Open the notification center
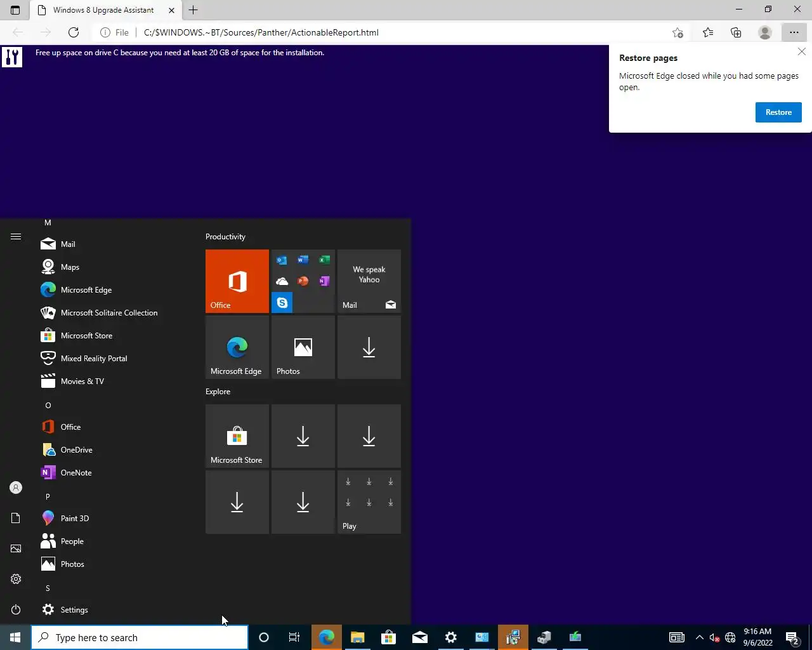This screenshot has height=650, width=812. (792, 637)
